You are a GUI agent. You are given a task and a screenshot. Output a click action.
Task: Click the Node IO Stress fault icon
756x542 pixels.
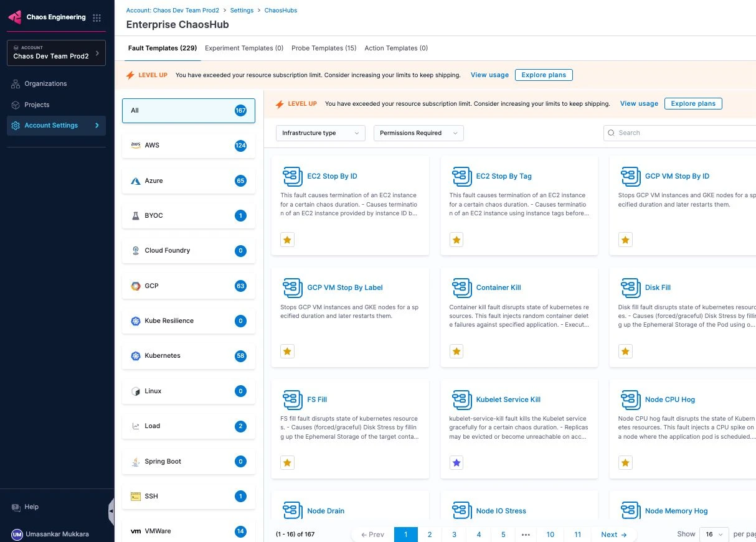pyautogui.click(x=461, y=510)
